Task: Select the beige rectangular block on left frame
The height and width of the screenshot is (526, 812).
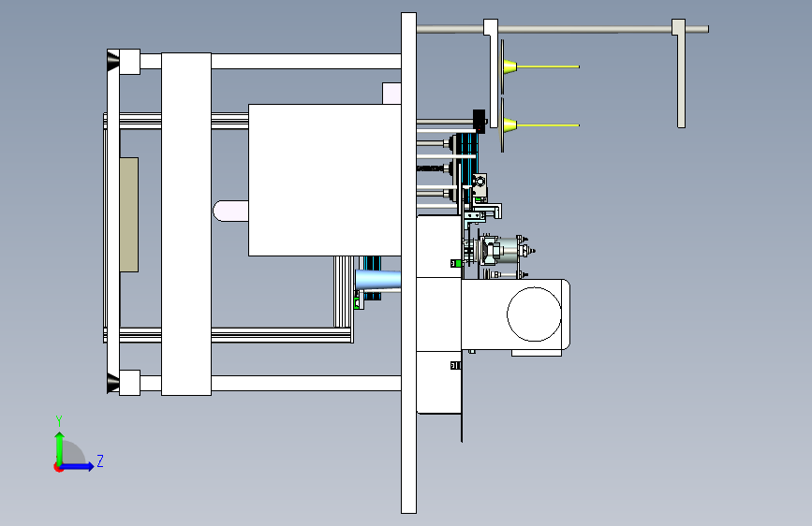Action: click(x=129, y=215)
